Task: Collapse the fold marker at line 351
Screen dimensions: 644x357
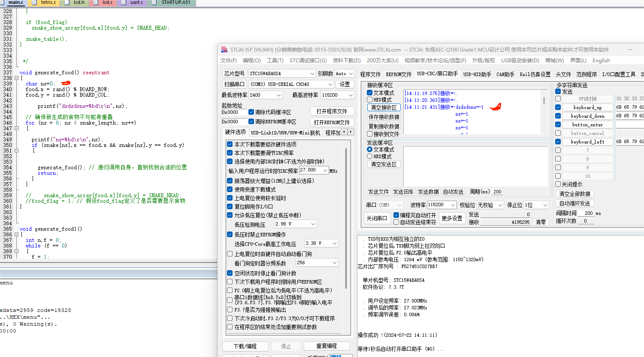Action: 16,151
